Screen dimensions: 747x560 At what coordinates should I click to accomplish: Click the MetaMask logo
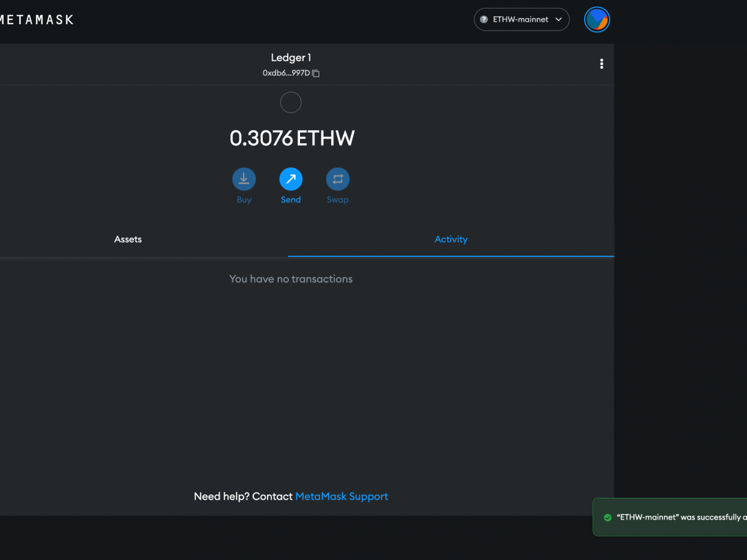[37, 19]
